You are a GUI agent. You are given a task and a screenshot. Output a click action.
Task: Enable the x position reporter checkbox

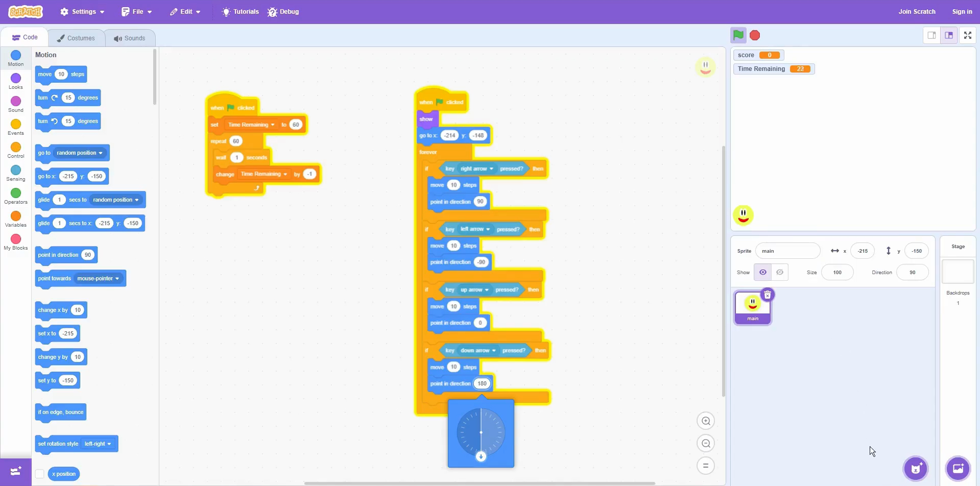(x=40, y=474)
